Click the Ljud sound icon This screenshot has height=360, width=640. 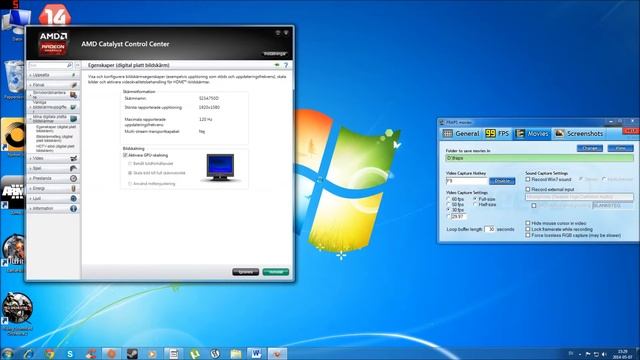click(73, 198)
